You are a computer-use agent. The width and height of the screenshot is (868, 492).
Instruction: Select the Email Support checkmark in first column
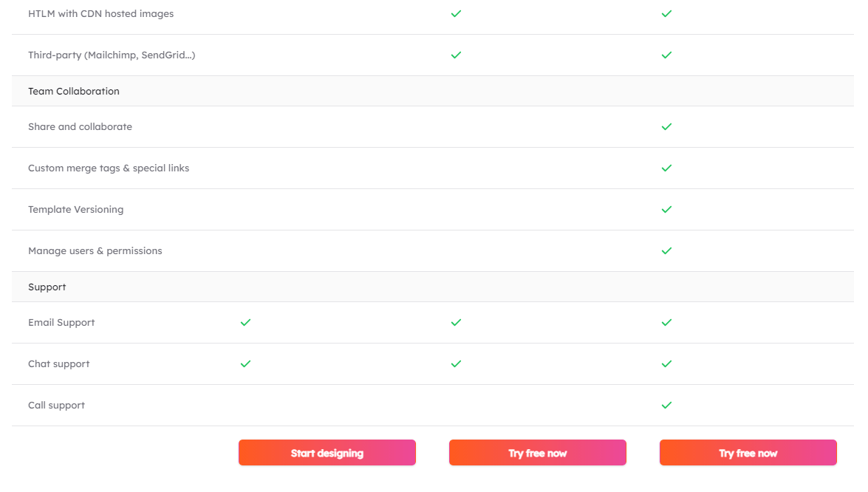[245, 322]
